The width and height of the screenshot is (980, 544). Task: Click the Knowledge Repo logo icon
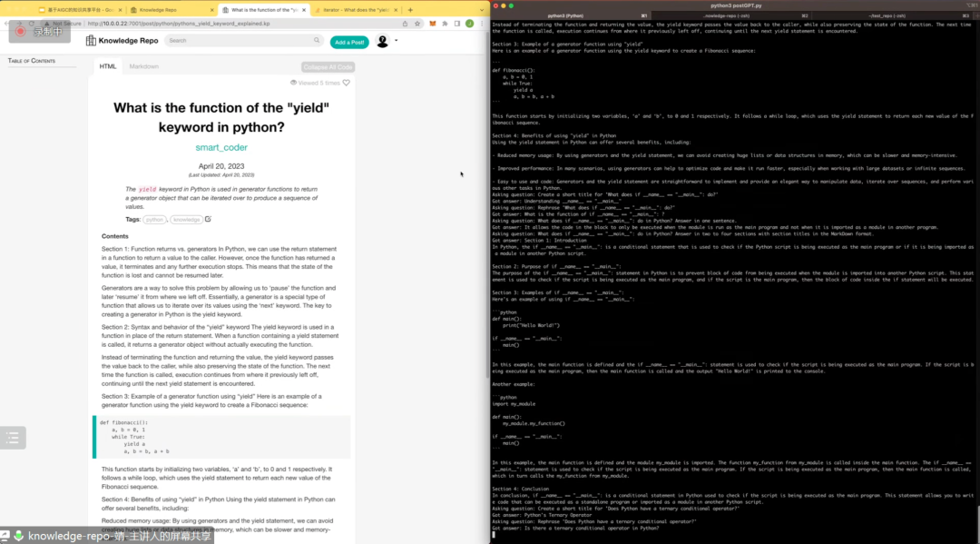(x=92, y=41)
